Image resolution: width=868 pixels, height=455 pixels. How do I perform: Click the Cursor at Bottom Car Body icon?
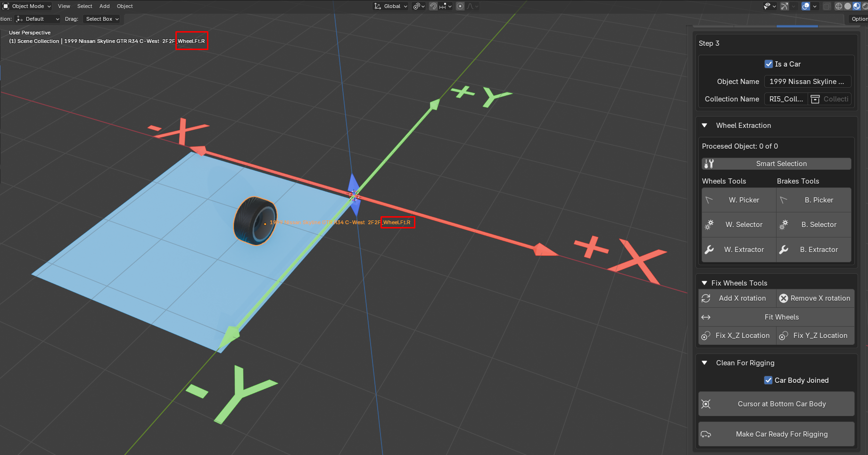coord(706,404)
